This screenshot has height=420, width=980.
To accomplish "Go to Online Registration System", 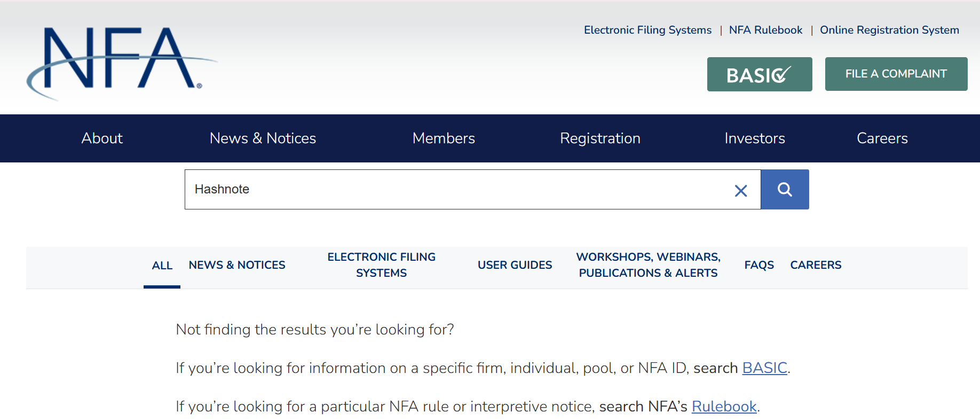I will point(889,30).
